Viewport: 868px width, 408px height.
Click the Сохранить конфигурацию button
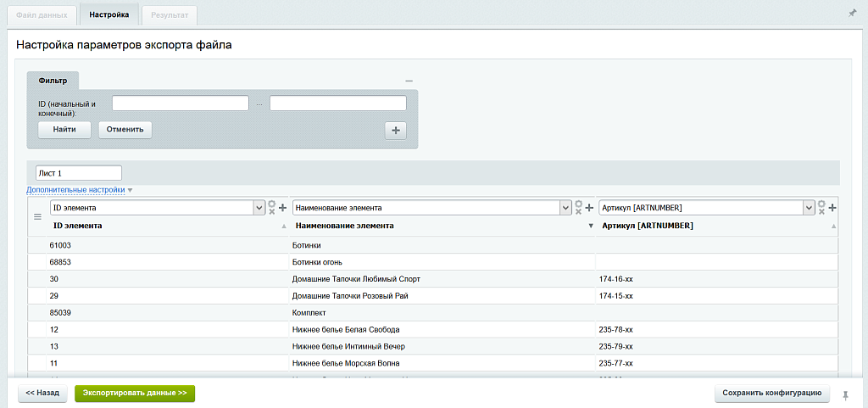point(771,393)
